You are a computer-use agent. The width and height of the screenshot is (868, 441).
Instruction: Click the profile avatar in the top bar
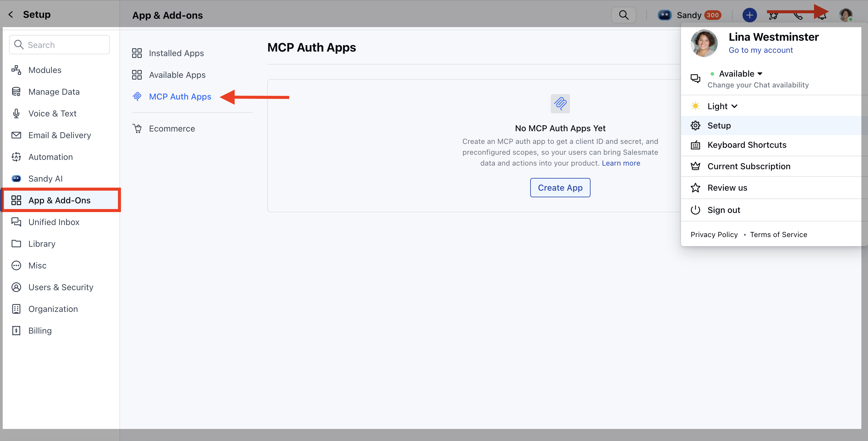click(x=846, y=15)
